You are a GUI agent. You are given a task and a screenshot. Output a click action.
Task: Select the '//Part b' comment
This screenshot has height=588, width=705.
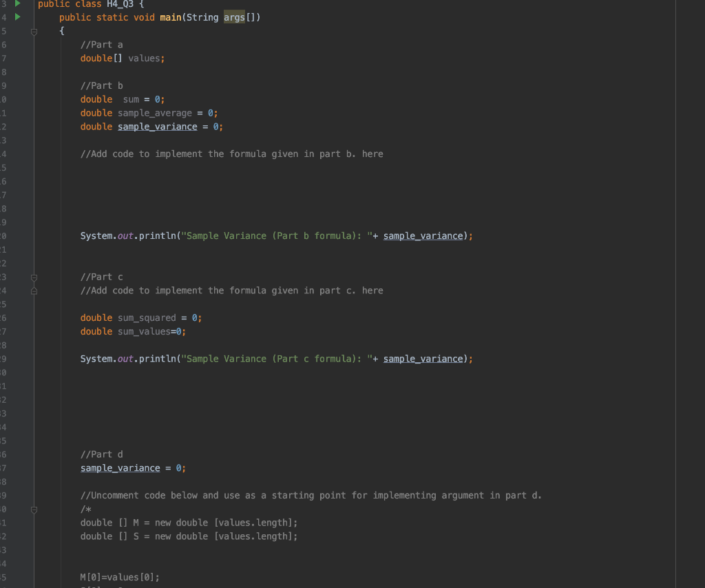tap(102, 85)
